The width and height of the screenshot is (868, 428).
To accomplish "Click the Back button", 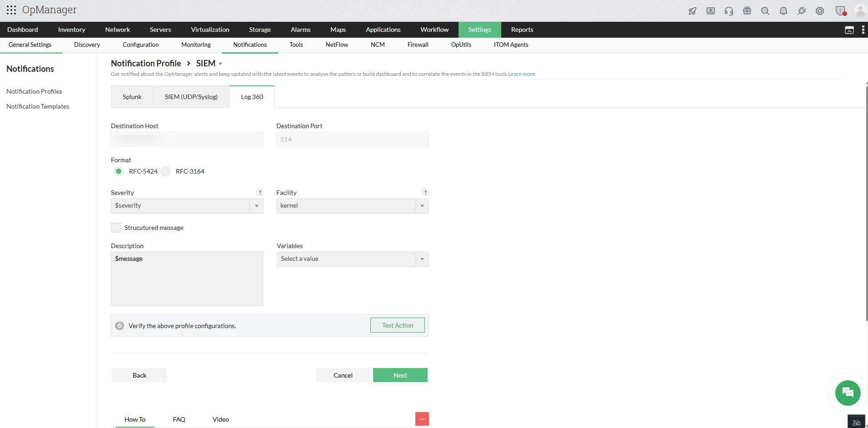I will [140, 375].
